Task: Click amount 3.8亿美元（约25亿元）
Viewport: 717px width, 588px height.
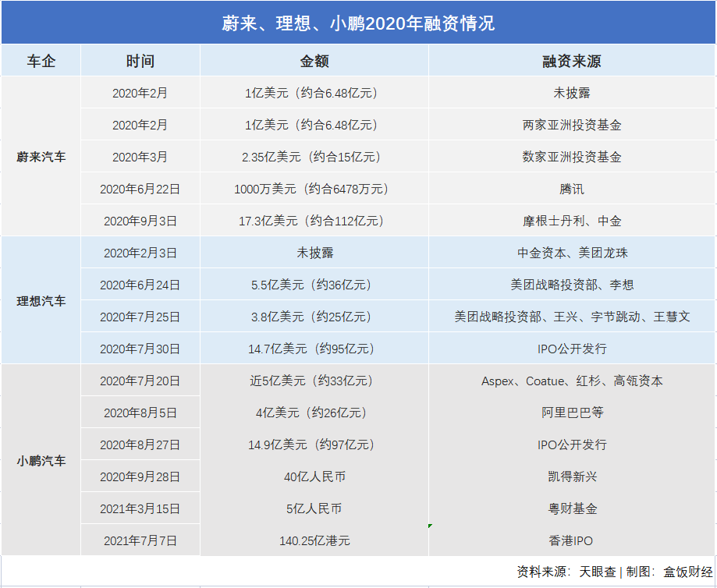Action: tap(314, 317)
